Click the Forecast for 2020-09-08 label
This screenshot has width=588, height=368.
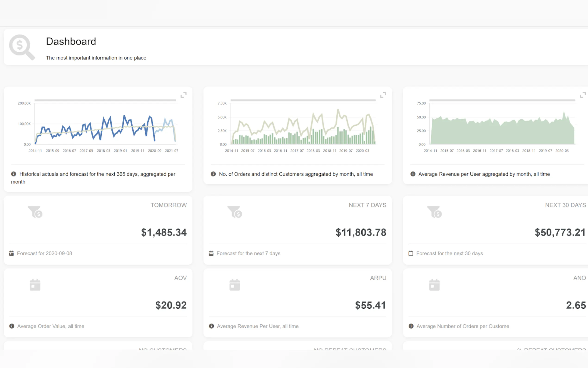[44, 253]
